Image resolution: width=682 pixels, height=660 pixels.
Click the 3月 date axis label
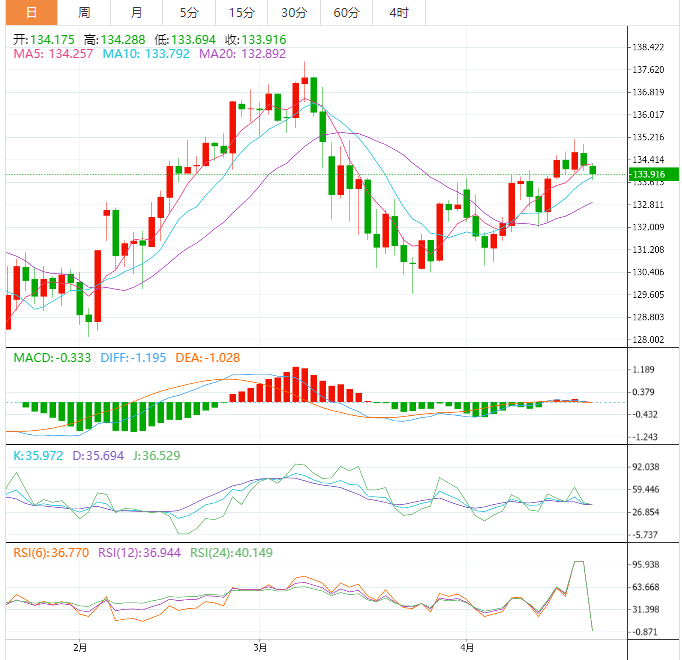tap(260, 648)
